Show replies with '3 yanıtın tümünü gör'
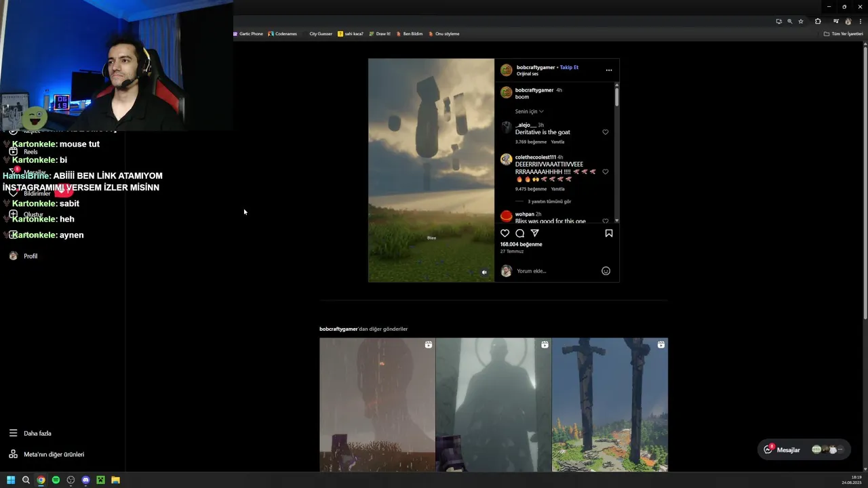 (549, 201)
